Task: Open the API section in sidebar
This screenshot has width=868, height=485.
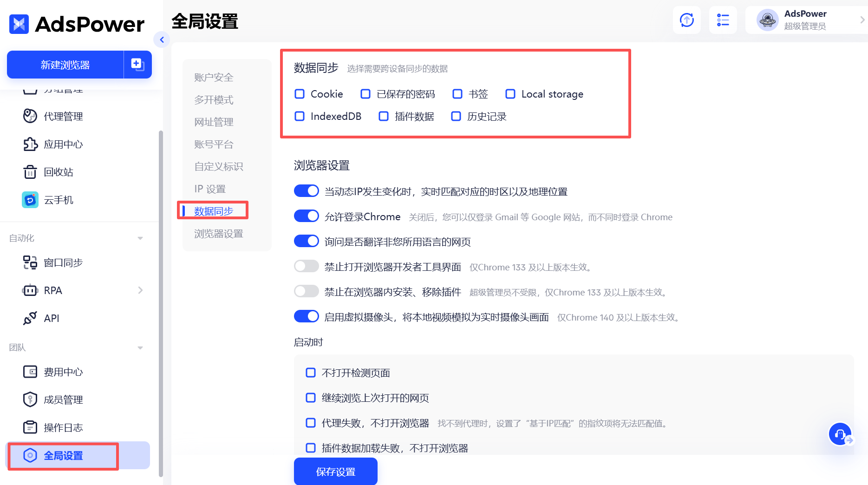Action: [x=51, y=318]
